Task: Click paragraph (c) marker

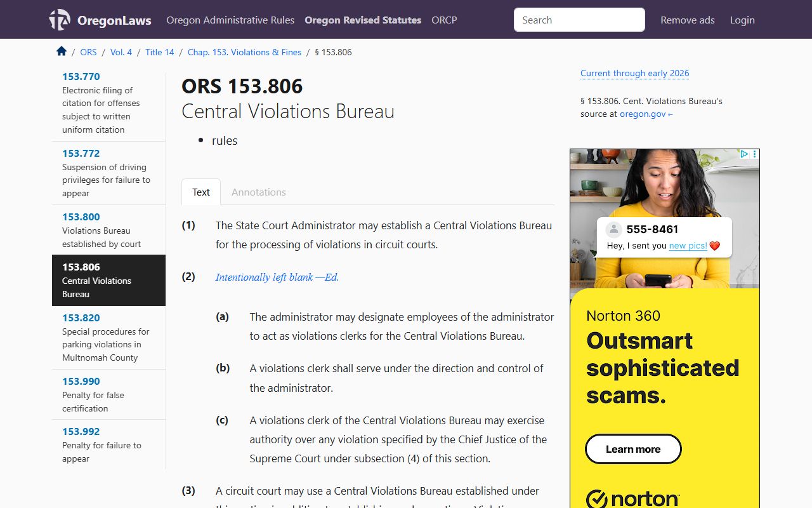Action: (222, 420)
